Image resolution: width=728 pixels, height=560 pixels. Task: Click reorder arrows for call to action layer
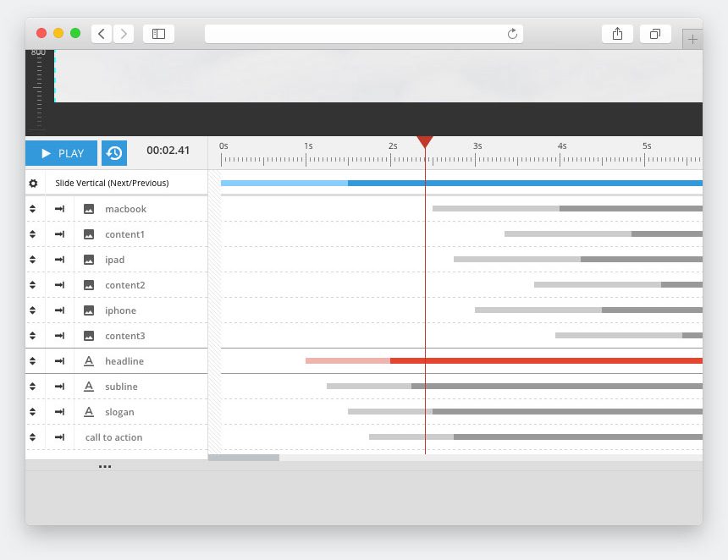click(32, 437)
